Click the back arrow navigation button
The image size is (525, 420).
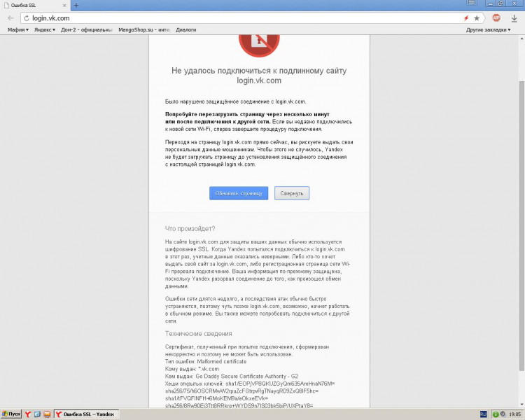[x=10, y=18]
